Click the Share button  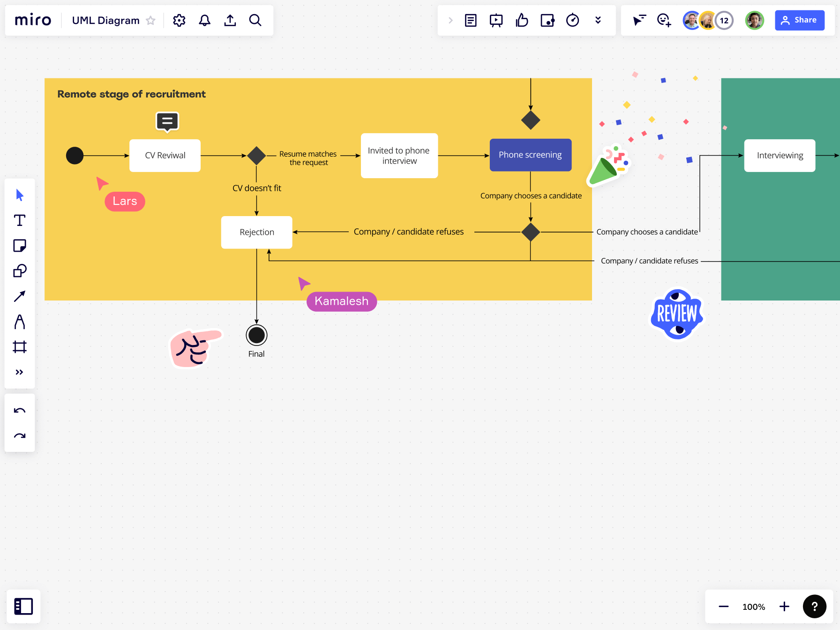click(x=800, y=20)
